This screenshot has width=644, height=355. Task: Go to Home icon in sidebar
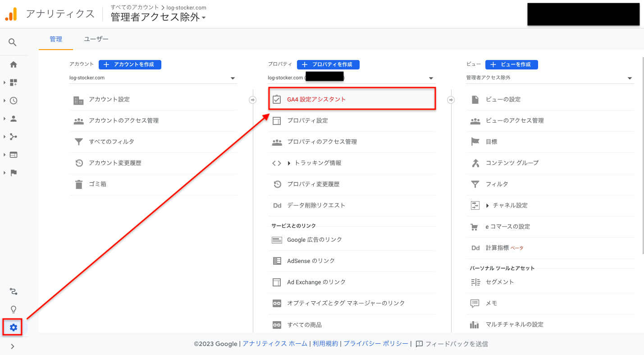click(x=13, y=65)
